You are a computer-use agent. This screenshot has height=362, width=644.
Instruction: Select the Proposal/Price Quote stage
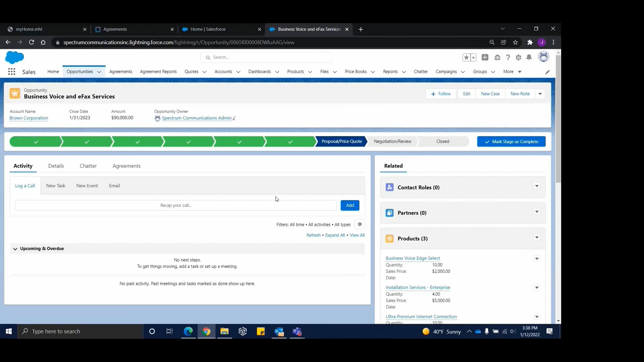[x=341, y=141]
